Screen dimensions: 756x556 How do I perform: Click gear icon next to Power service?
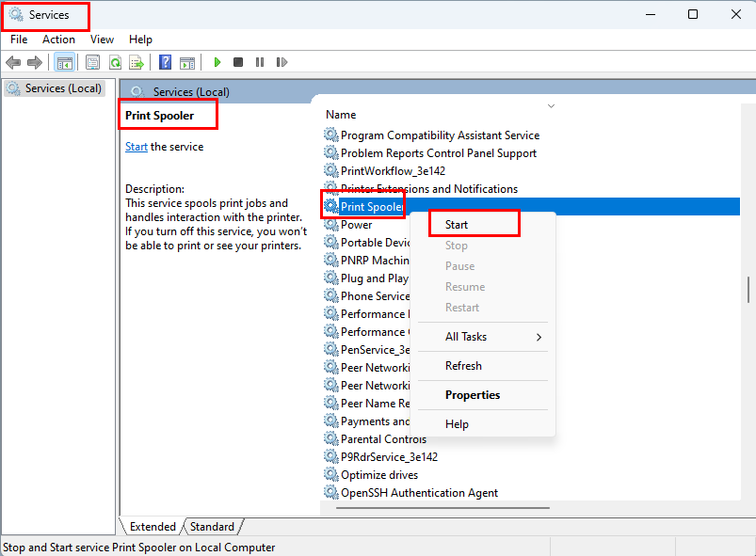[x=330, y=225]
